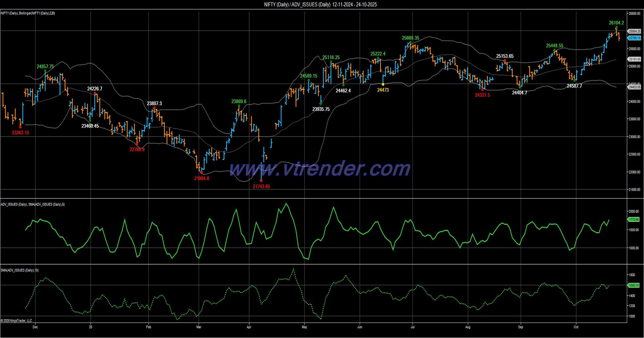Select the red dot at the 23263.15 low

pyautogui.click(x=20, y=127)
